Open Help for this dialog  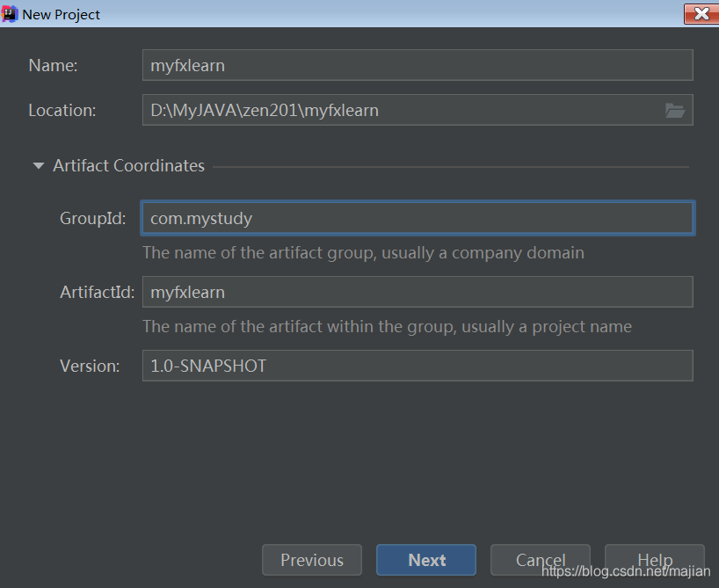point(654,560)
